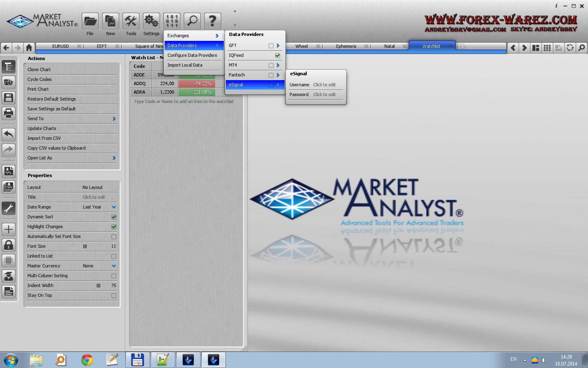The height and width of the screenshot is (368, 588).
Task: Expand the Send To submenu arrow
Action: click(114, 119)
